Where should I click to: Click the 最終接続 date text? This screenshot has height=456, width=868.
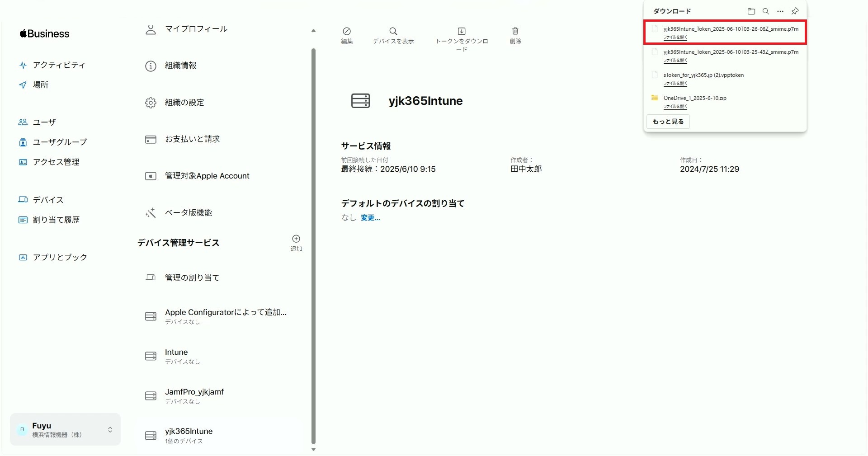388,169
